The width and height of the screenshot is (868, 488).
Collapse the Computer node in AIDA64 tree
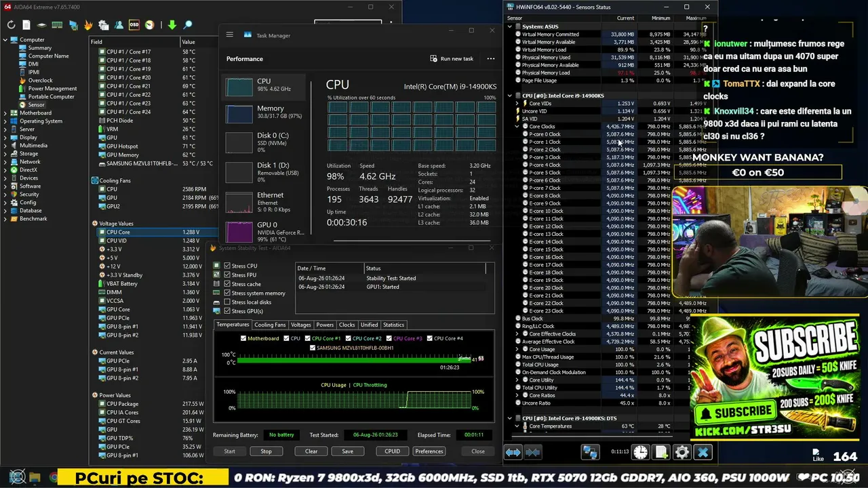point(5,40)
